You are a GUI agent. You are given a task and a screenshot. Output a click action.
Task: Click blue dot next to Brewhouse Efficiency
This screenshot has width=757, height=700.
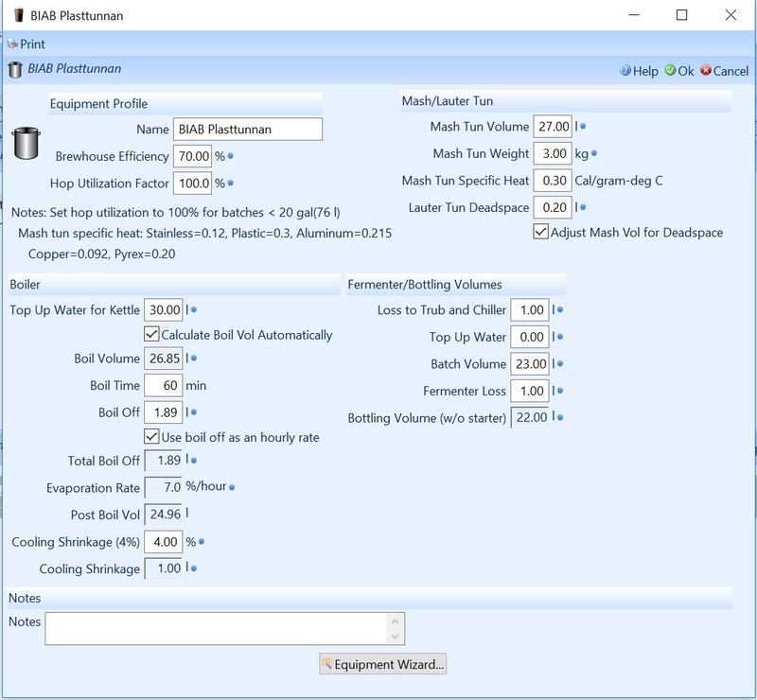click(x=231, y=156)
